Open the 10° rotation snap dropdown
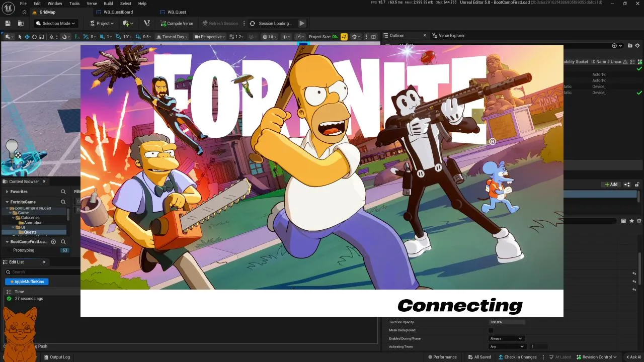Image resolution: width=644 pixels, height=362 pixels. coord(128,37)
